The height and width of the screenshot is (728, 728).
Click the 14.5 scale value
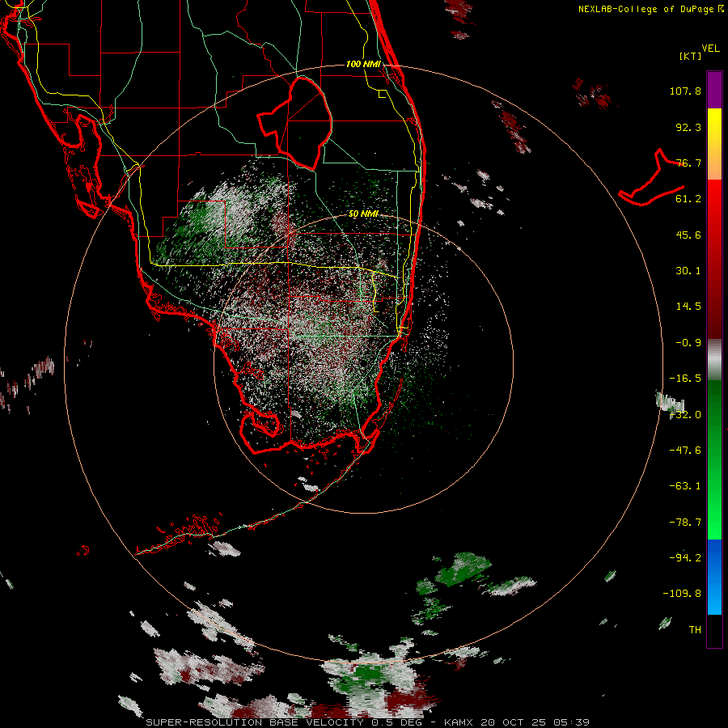point(688,307)
